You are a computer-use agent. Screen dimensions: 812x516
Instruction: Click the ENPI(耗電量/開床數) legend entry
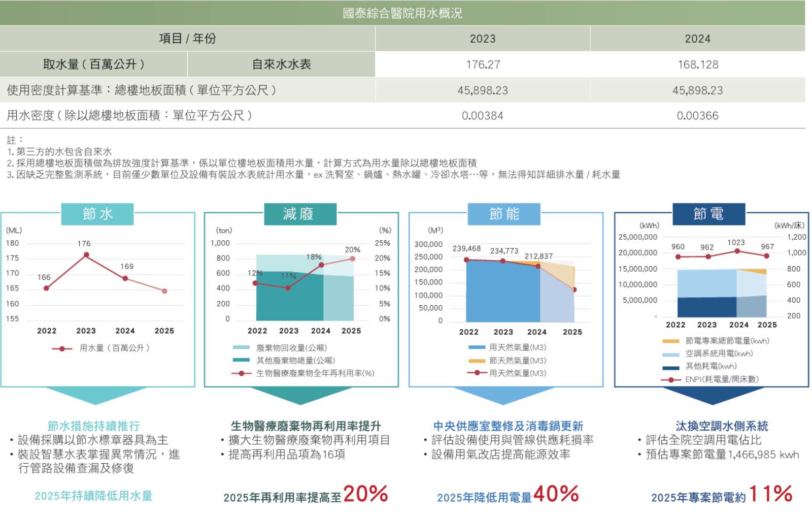pyautogui.click(x=710, y=379)
